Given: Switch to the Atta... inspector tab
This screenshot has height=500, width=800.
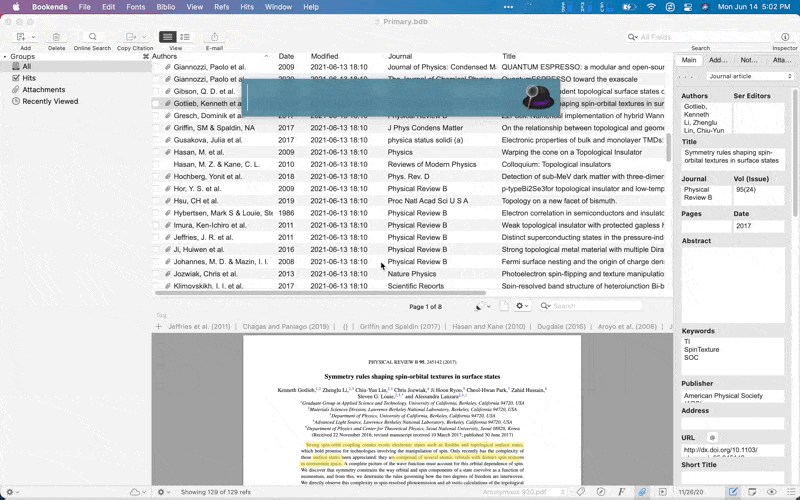Looking at the screenshot, I should (x=781, y=60).
